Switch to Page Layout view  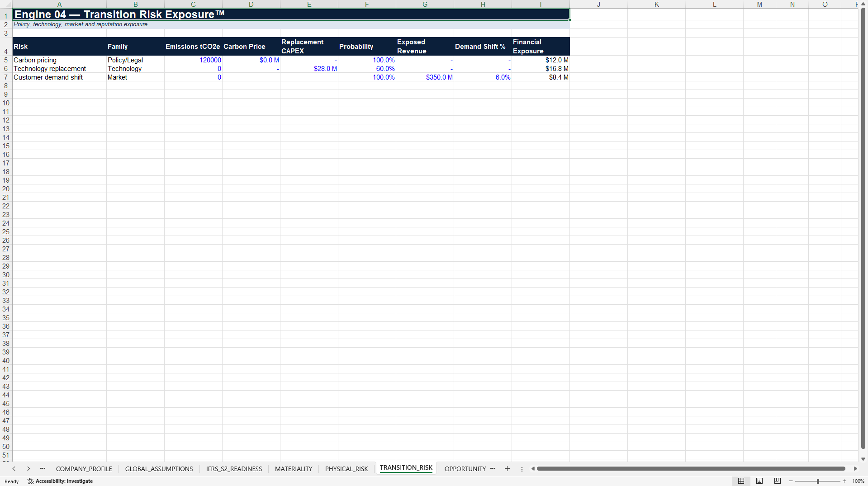click(x=759, y=481)
